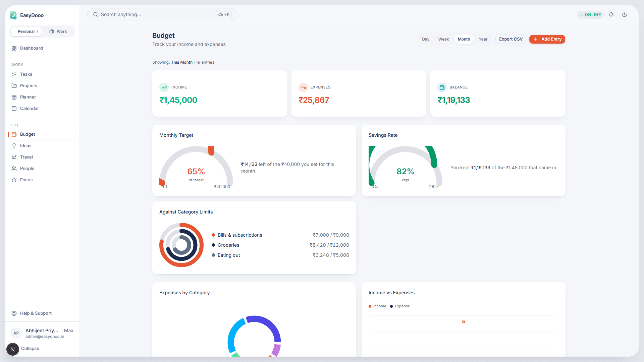Click the Income trending-up icon
The width and height of the screenshot is (644, 362).
tap(164, 87)
